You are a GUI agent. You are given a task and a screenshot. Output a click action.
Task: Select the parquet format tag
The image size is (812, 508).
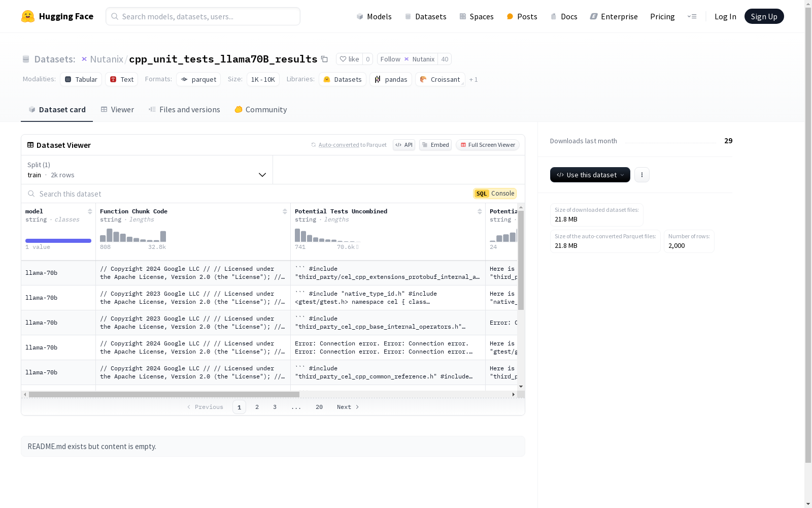[198, 79]
